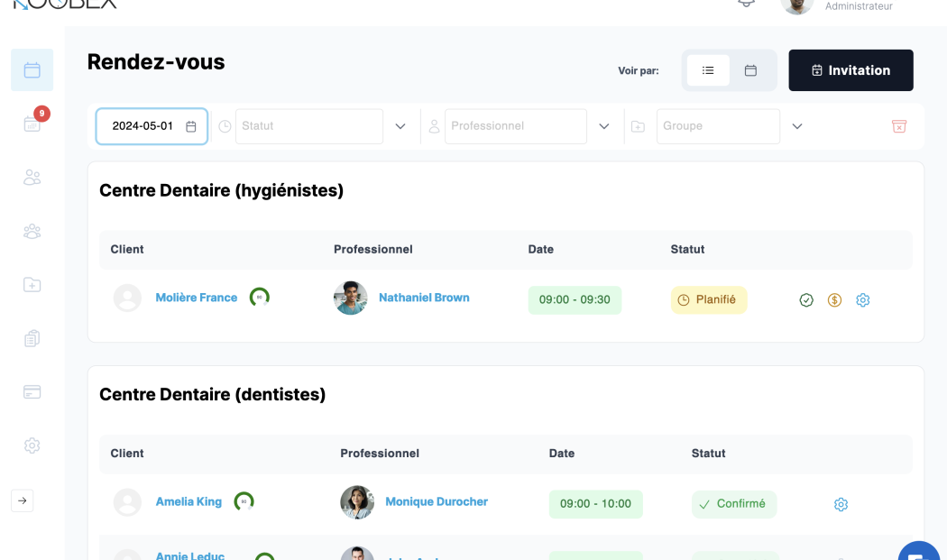Click the clock icon beside Statut filter
Image resolution: width=947 pixels, height=560 pixels.
(225, 126)
